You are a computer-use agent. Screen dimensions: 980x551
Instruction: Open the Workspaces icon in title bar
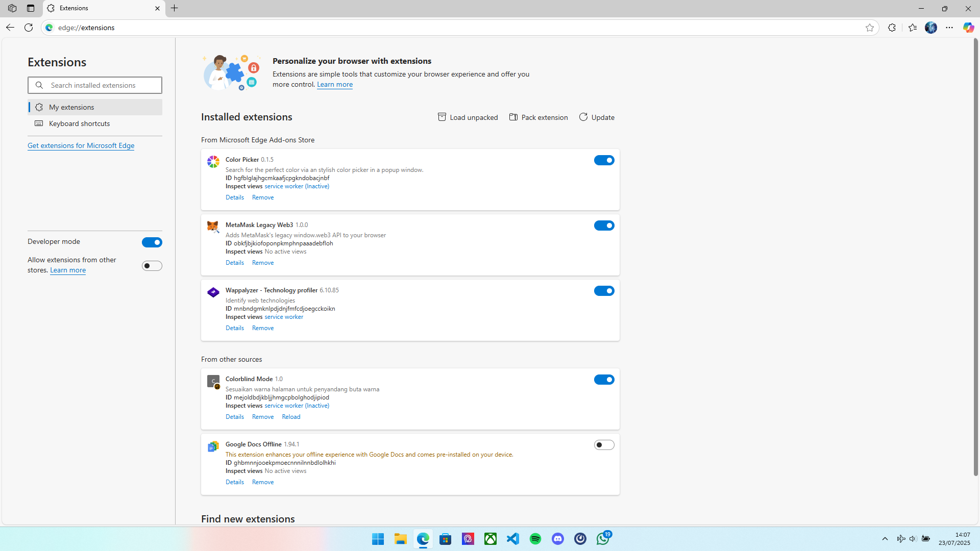click(12, 8)
